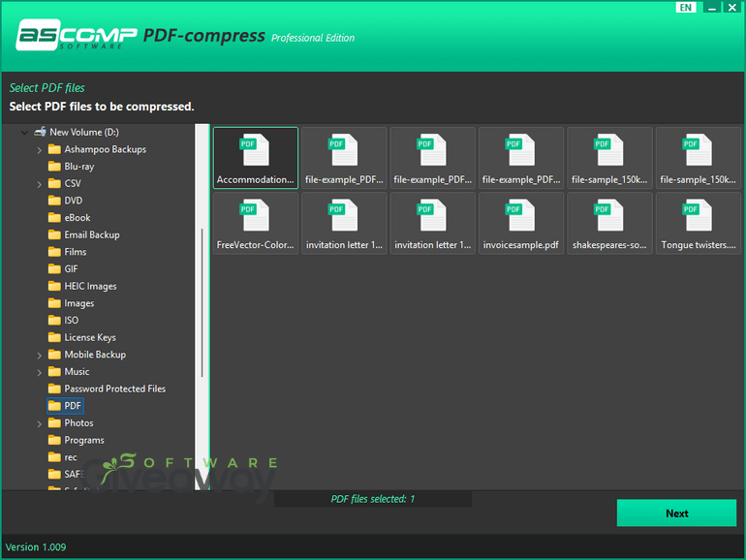
Task: Click the eBook folder icon
Action: click(54, 218)
